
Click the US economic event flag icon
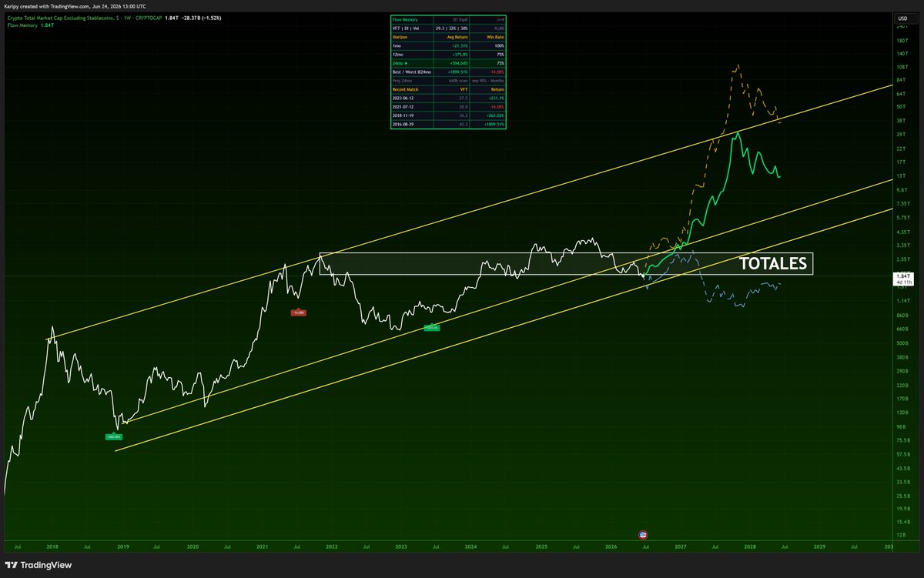point(643,534)
